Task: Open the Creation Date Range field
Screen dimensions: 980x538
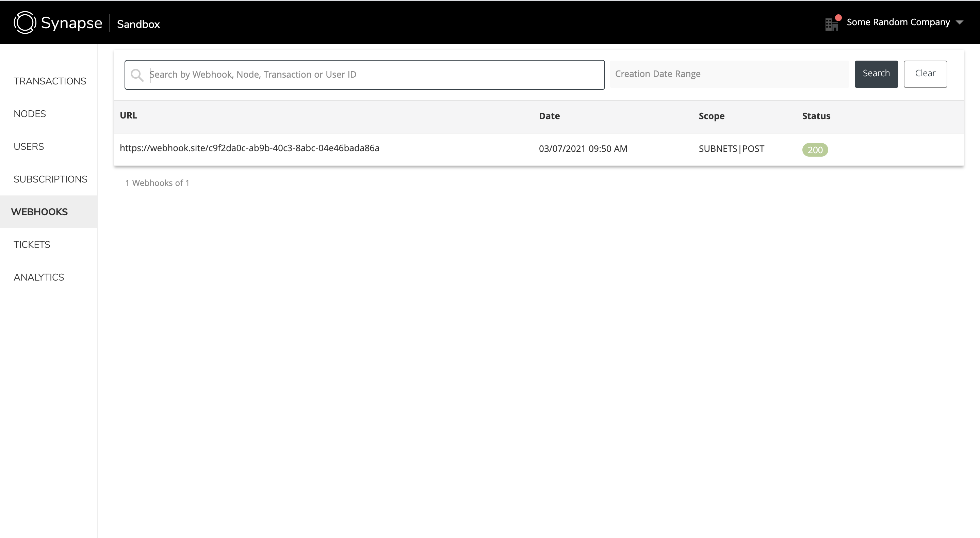Action: [x=729, y=74]
